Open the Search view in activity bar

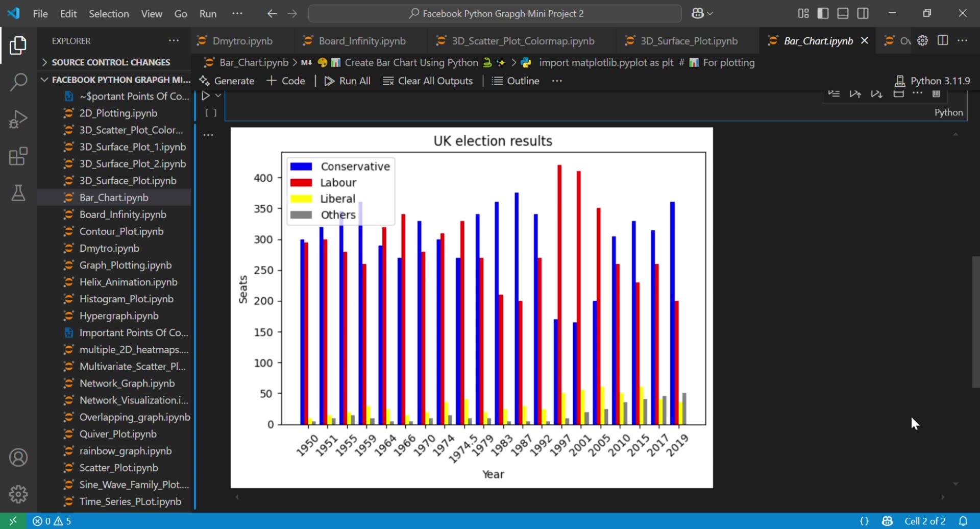[18, 82]
